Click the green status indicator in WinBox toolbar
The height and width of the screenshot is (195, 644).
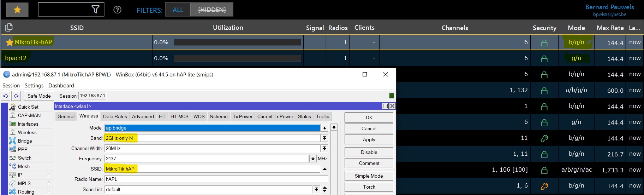click(x=392, y=96)
